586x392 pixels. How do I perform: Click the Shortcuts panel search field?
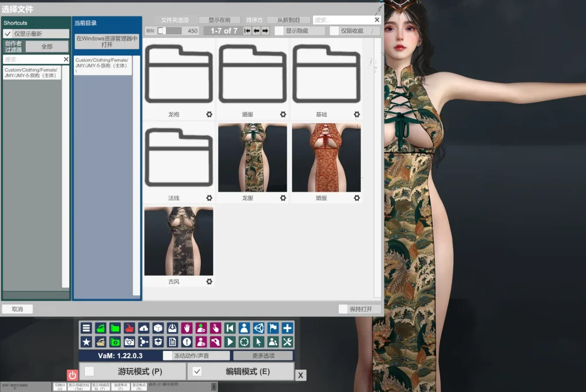pos(33,60)
